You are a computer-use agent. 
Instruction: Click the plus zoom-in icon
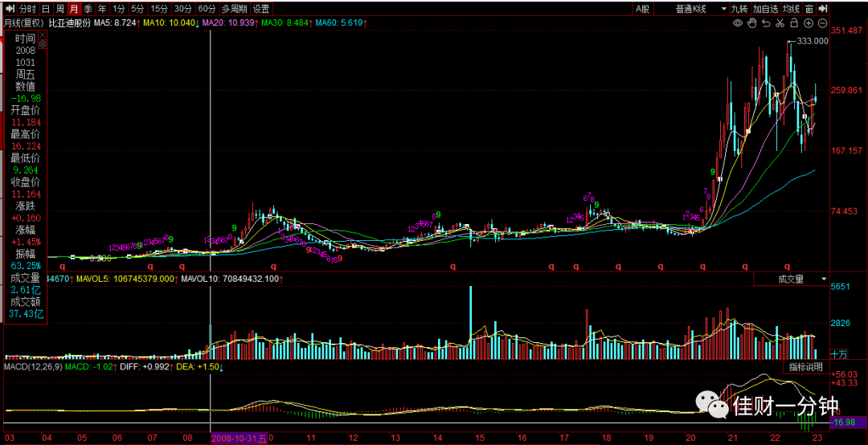809,23
